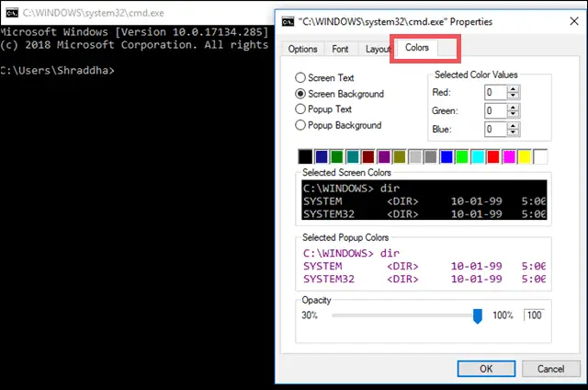Pick the bright blue color swatch

click(x=447, y=156)
